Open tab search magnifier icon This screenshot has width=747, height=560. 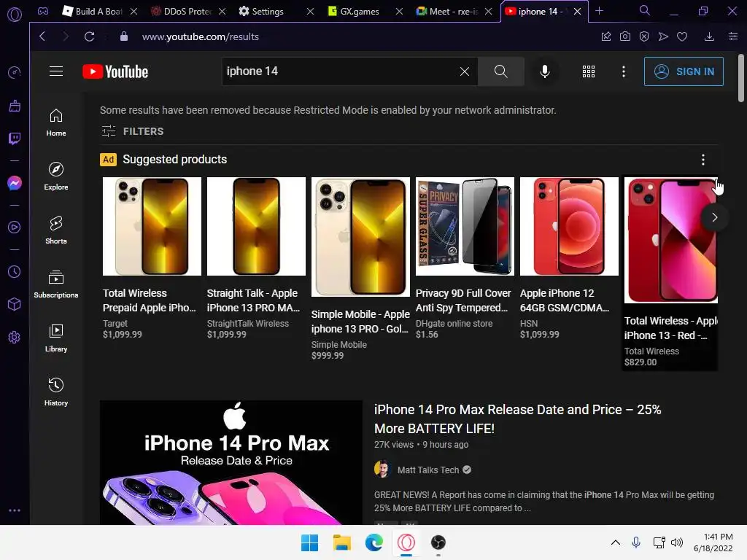(x=645, y=10)
